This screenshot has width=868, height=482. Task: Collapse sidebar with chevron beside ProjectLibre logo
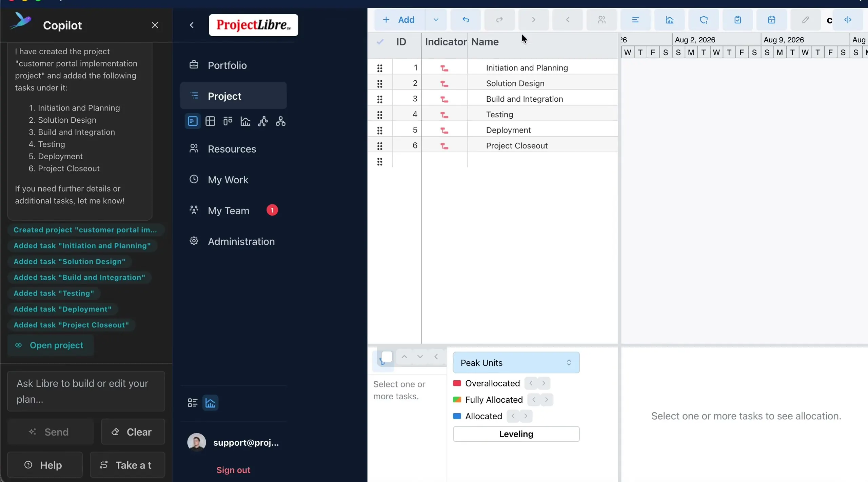tap(192, 25)
